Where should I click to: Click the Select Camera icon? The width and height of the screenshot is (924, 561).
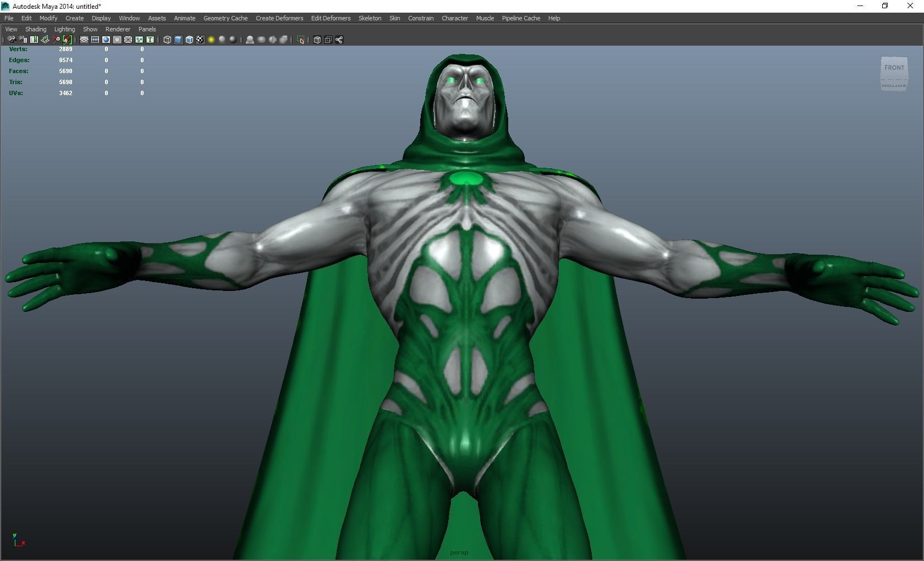pos(12,40)
